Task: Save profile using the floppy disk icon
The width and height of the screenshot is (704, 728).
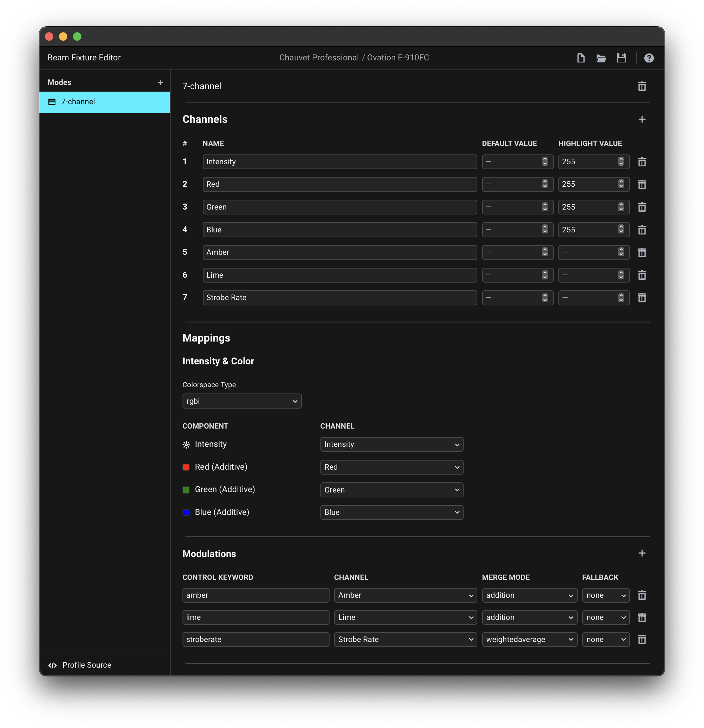Action: pos(621,58)
